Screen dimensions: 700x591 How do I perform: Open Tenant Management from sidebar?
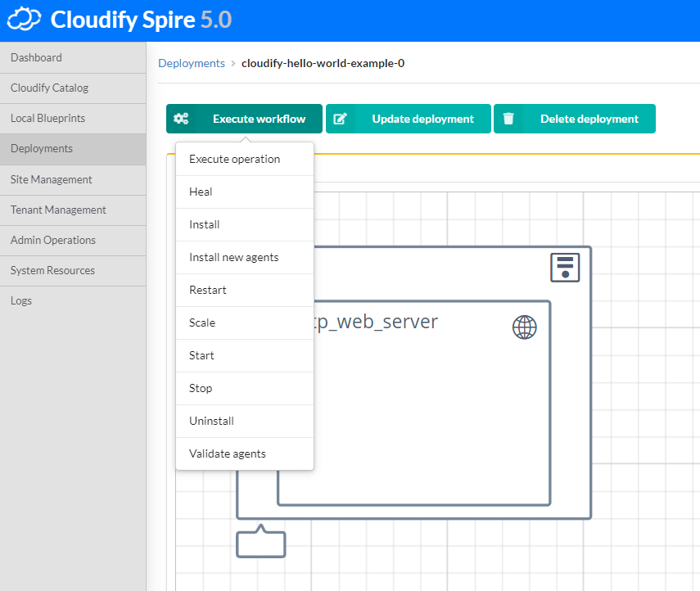click(58, 210)
